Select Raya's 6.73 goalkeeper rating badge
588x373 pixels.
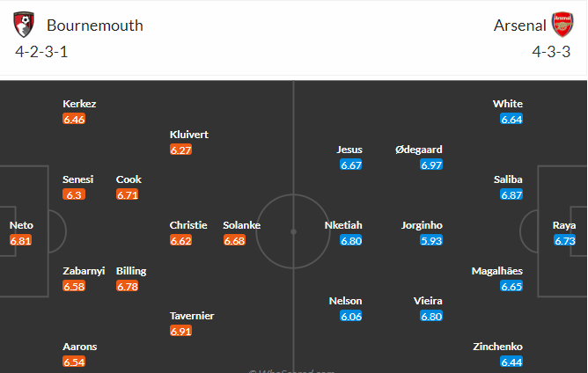(564, 240)
